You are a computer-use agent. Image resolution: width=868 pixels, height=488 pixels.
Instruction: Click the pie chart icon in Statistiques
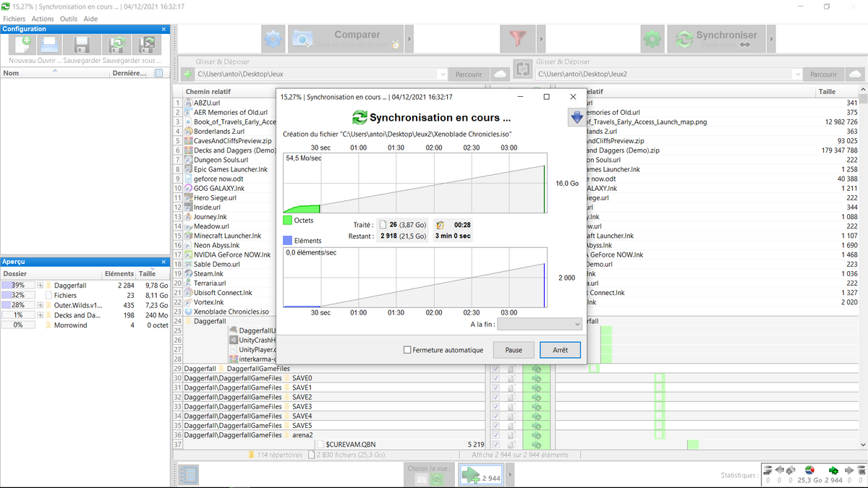pos(811,470)
